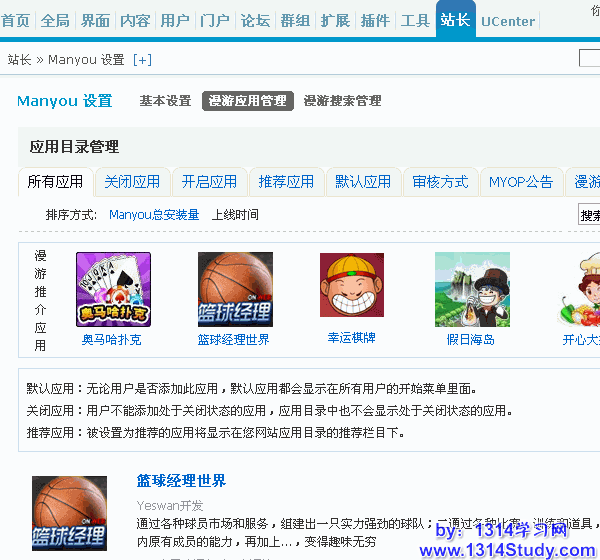Expand the [+] next to Manyou 设置
The height and width of the screenshot is (560, 600).
pyautogui.click(x=142, y=60)
